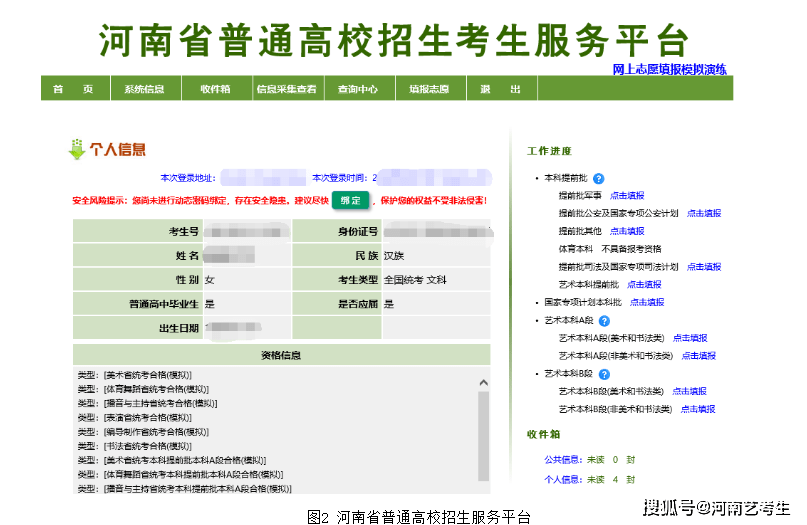Click the scrollbar thumb of 资格信息 list

click(483, 436)
